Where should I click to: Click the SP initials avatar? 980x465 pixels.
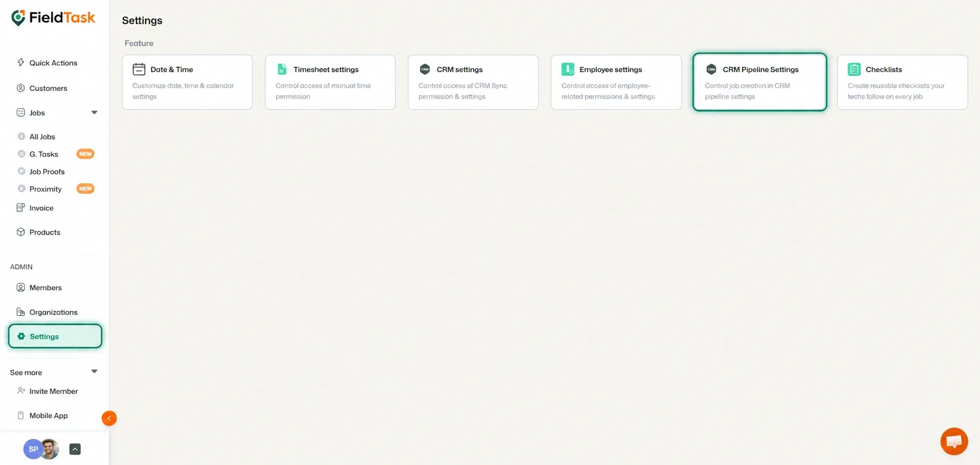click(x=33, y=449)
